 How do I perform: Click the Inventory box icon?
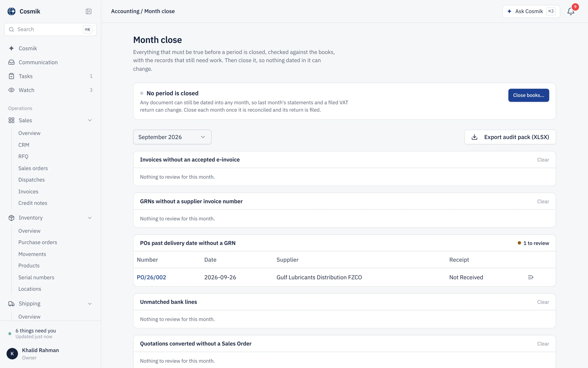(11, 218)
